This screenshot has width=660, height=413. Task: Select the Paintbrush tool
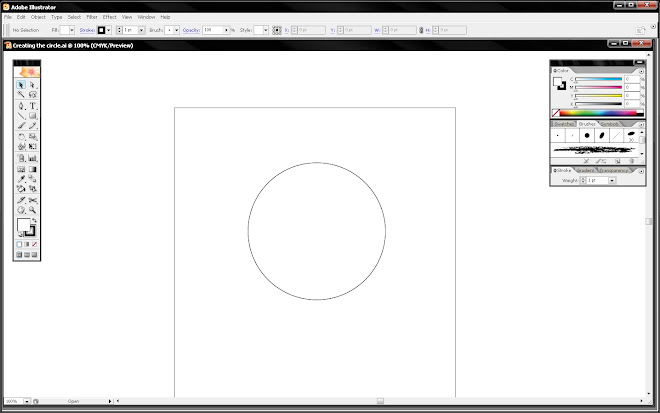[x=21, y=125]
